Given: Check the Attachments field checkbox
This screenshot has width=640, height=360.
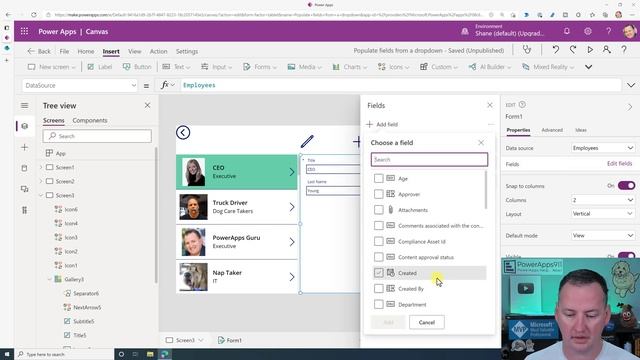Looking at the screenshot, I should tap(378, 210).
